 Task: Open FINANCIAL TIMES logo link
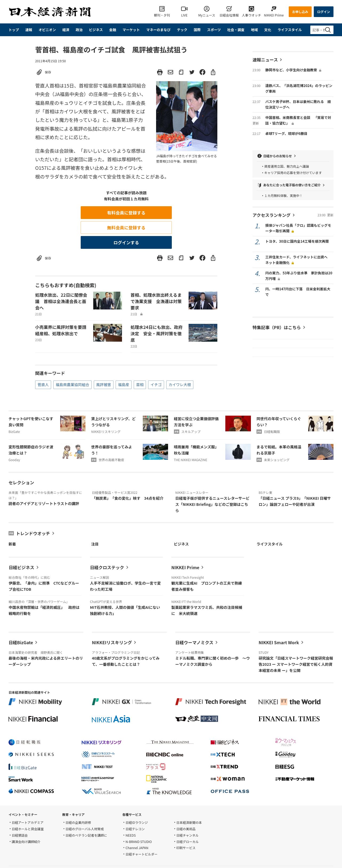pyautogui.click(x=289, y=719)
